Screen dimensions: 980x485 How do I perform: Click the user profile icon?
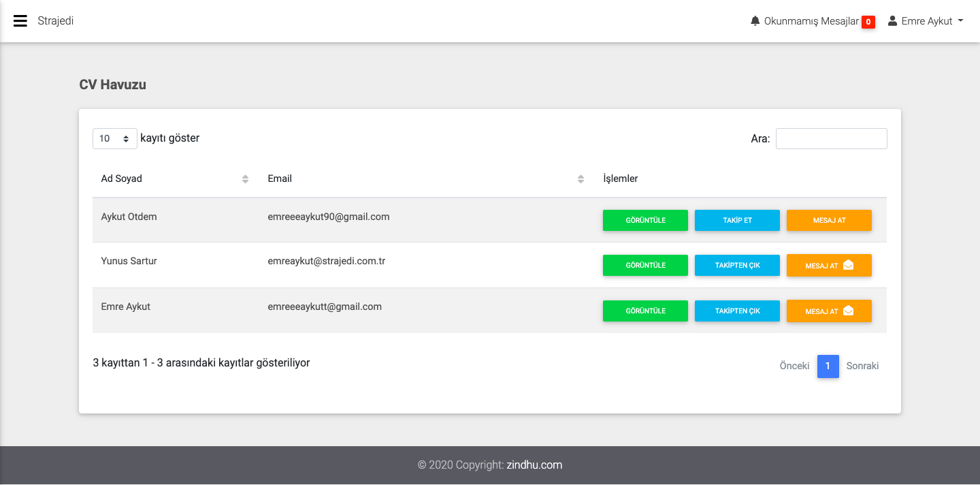tap(892, 21)
